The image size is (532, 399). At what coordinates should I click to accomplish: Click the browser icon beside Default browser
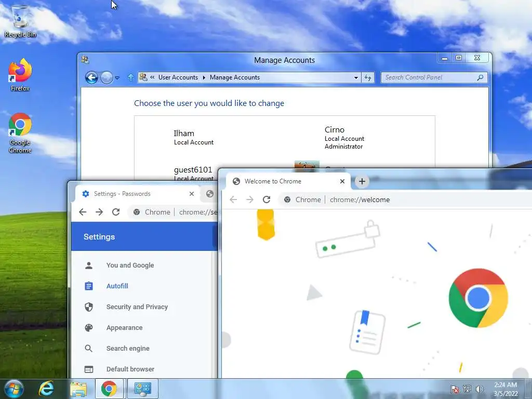pyautogui.click(x=88, y=369)
